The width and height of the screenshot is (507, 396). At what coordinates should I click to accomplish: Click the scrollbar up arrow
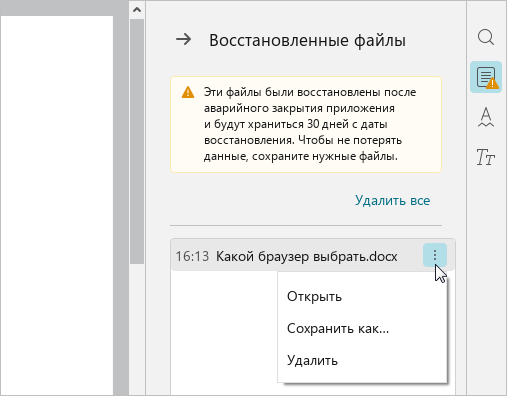pyautogui.click(x=137, y=10)
